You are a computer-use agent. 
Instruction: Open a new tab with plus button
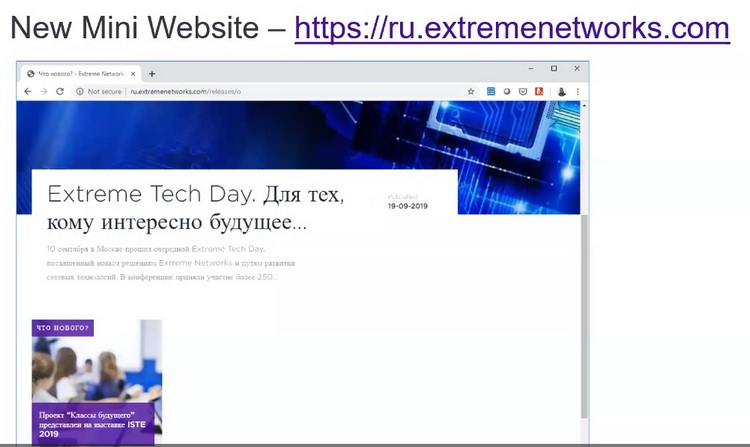[152, 74]
